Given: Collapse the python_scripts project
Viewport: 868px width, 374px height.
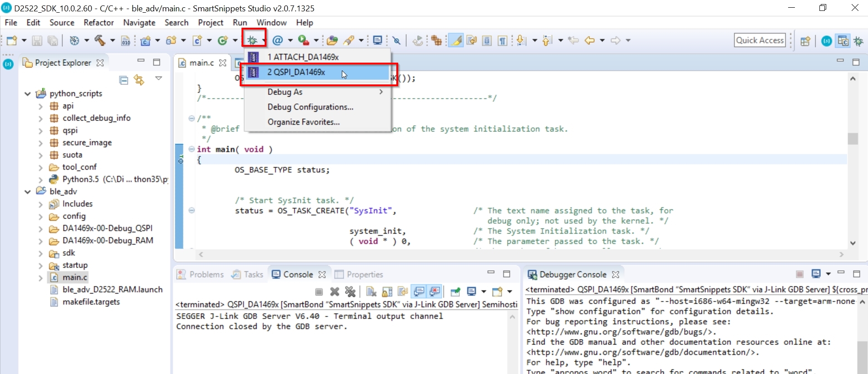Looking at the screenshot, I should (x=28, y=93).
